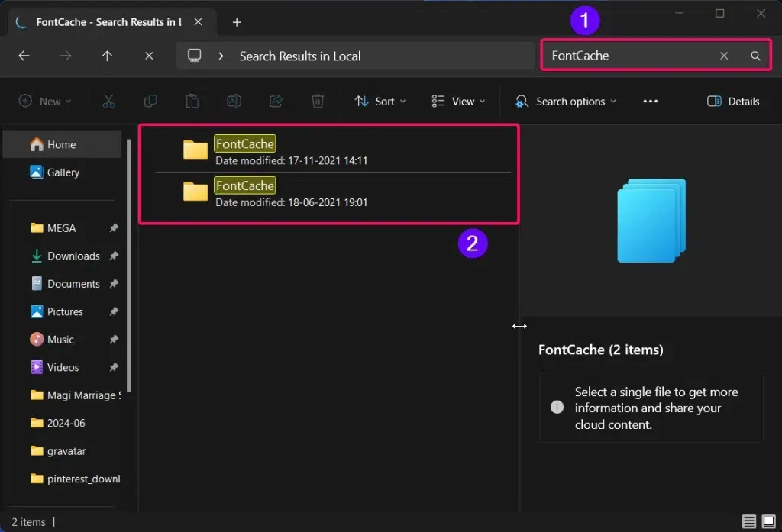Maximize the File Explorer window

[719, 13]
